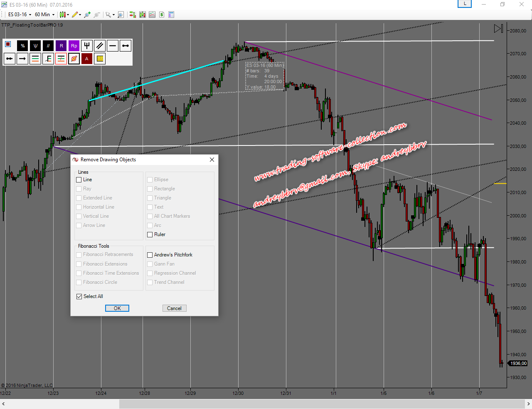Expand the 60 Min interval dropdown

(x=45, y=15)
